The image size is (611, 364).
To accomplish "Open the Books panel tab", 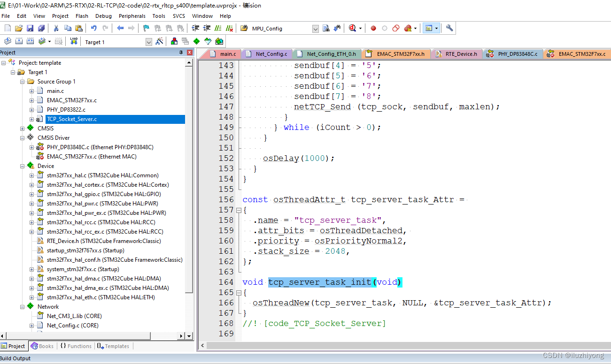I will tap(42, 346).
